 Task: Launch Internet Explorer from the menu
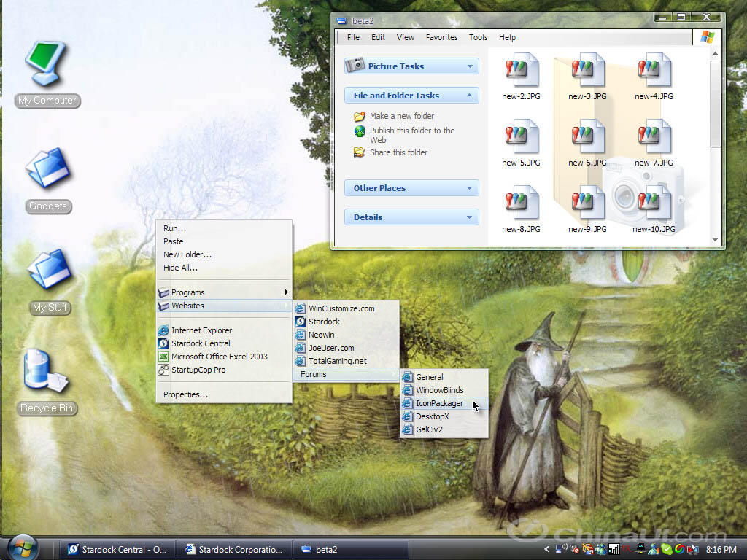(x=224, y=330)
